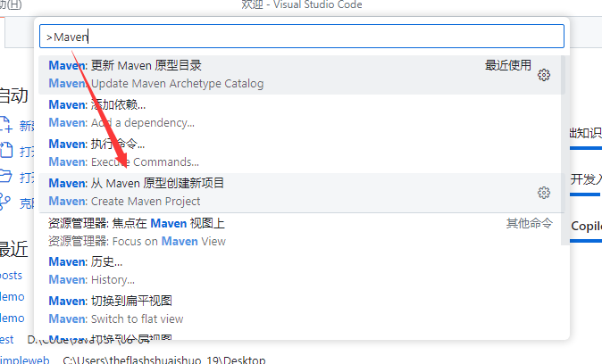This screenshot has width=602, height=364.
Task: Run Maven: Execute Commands entry
Action: click(268, 153)
